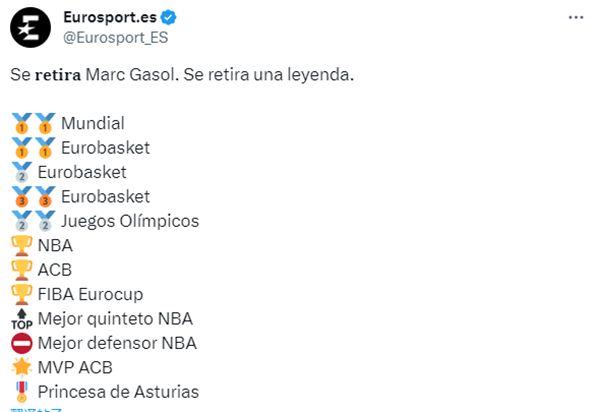The height and width of the screenshot is (412, 600).
Task: Click the TOP arrow icon beside Mejor quinteto
Action: 22,319
